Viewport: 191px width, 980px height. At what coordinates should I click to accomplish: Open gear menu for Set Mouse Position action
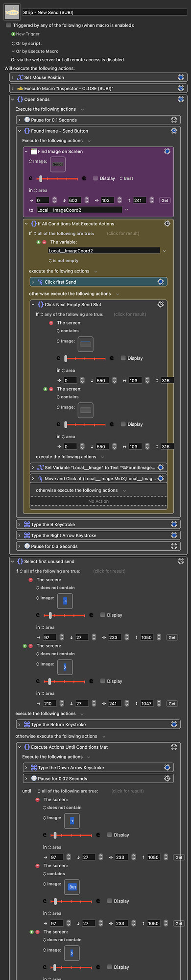[x=181, y=77]
